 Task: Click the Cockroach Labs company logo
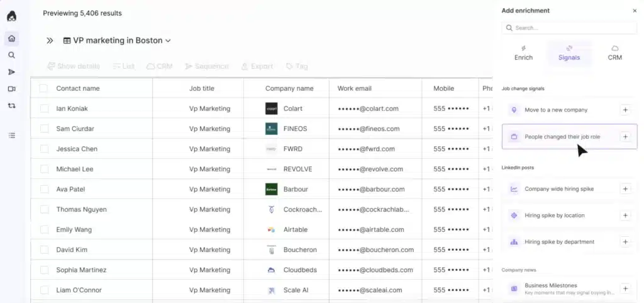point(271,209)
